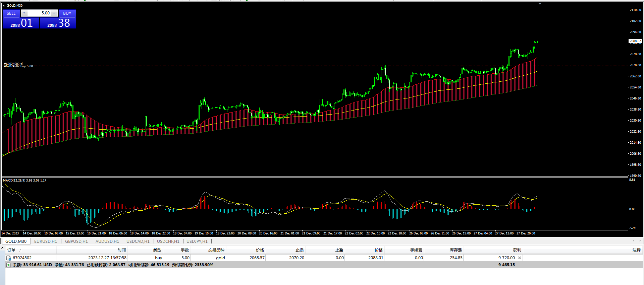Viewport: 644px width, 285px height.
Task: Click the free margin 可用预付款: 46 313.19
Action: (149, 265)
